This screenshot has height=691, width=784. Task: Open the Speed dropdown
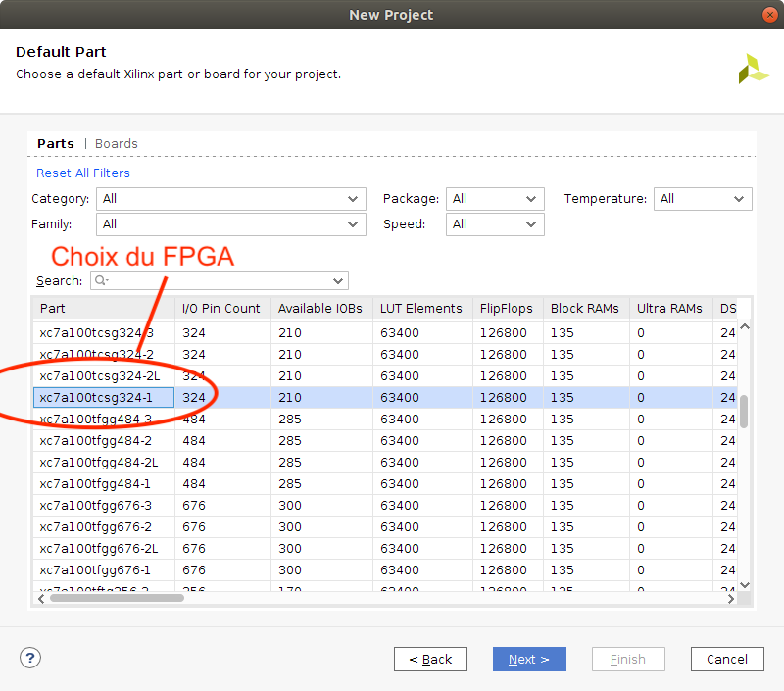coord(495,224)
